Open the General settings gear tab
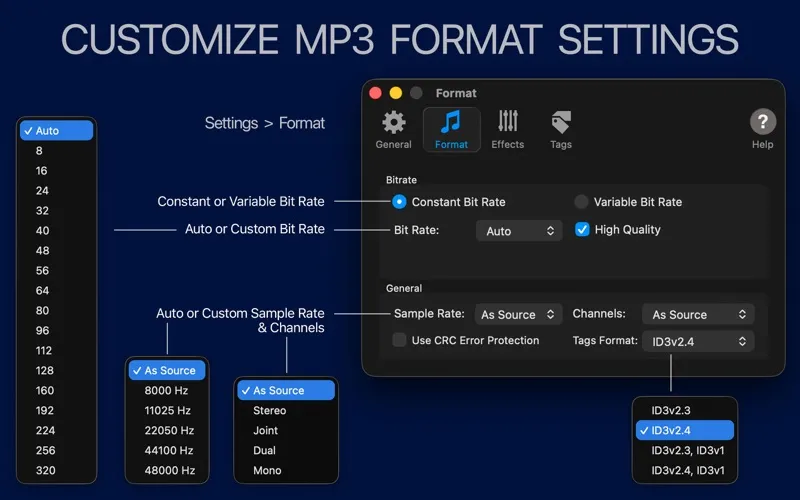The height and width of the screenshot is (500, 800). pos(393,130)
